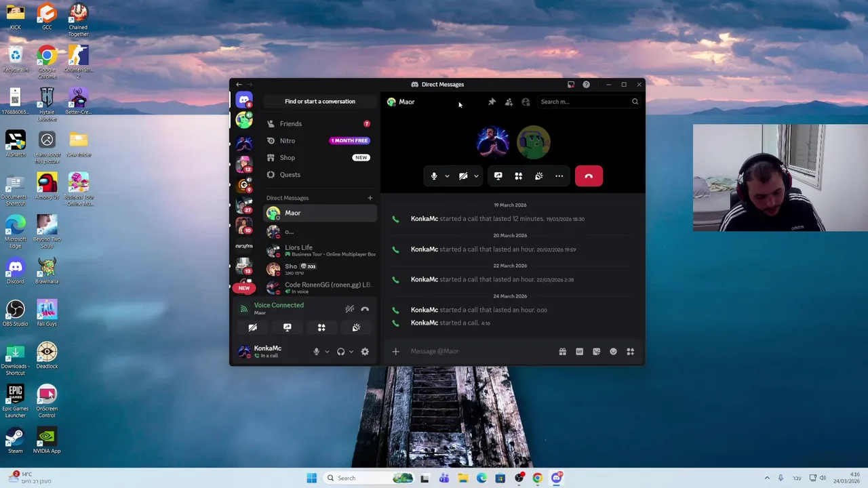
Task: Expand camera options arrow in call
Action: point(476,176)
